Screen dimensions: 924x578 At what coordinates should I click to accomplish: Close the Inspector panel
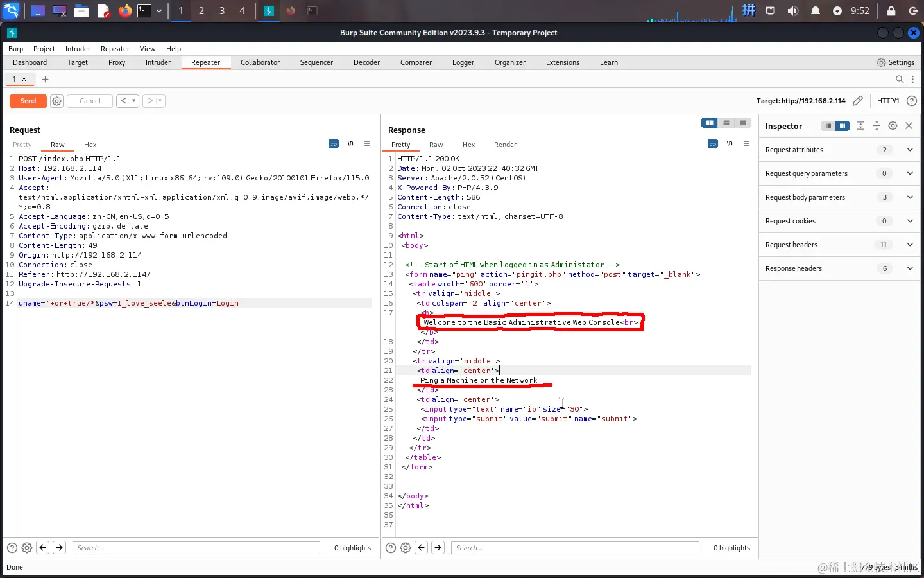click(909, 126)
